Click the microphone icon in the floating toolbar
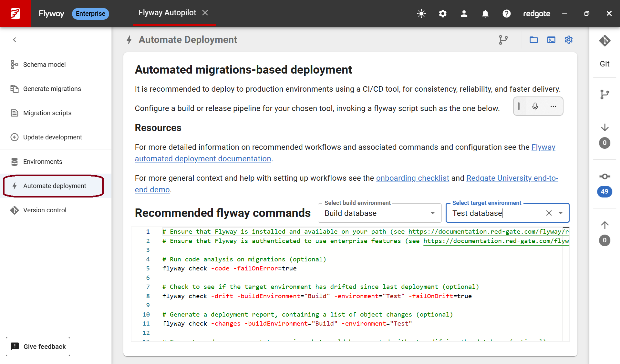The height and width of the screenshot is (364, 620). (x=535, y=106)
